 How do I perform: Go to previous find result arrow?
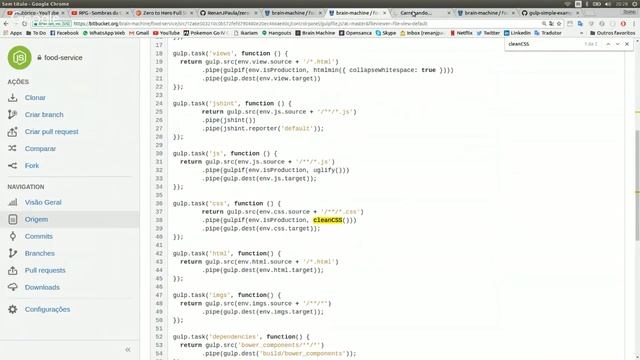pyautogui.click(x=608, y=44)
